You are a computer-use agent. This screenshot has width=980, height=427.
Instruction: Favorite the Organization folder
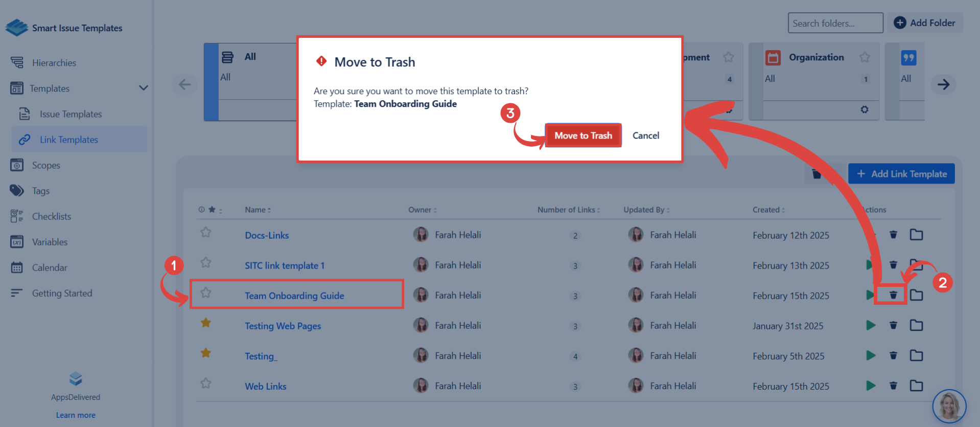(x=864, y=57)
